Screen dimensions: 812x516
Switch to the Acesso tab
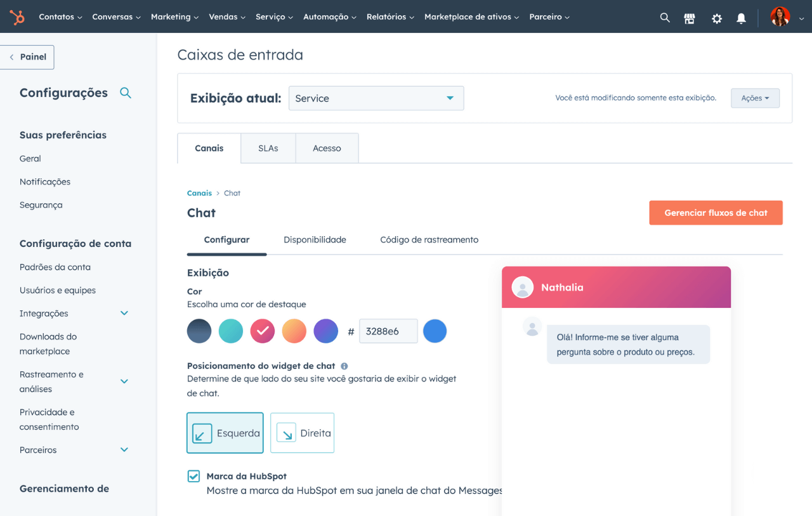click(327, 149)
